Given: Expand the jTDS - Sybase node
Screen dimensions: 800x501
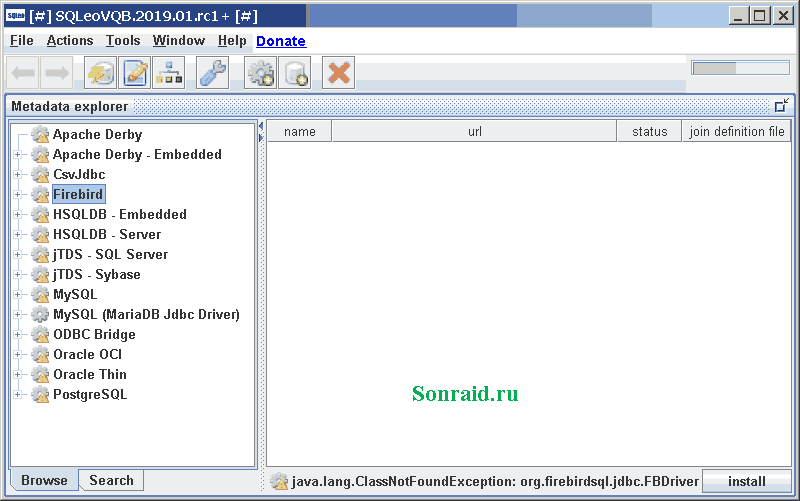Looking at the screenshot, I should 18,274.
